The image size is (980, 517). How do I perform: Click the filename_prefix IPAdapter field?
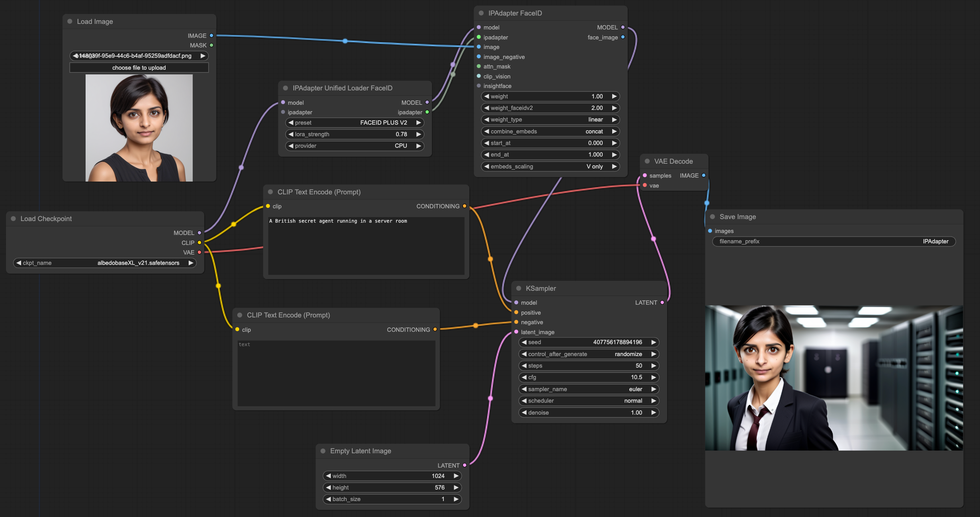pos(834,241)
